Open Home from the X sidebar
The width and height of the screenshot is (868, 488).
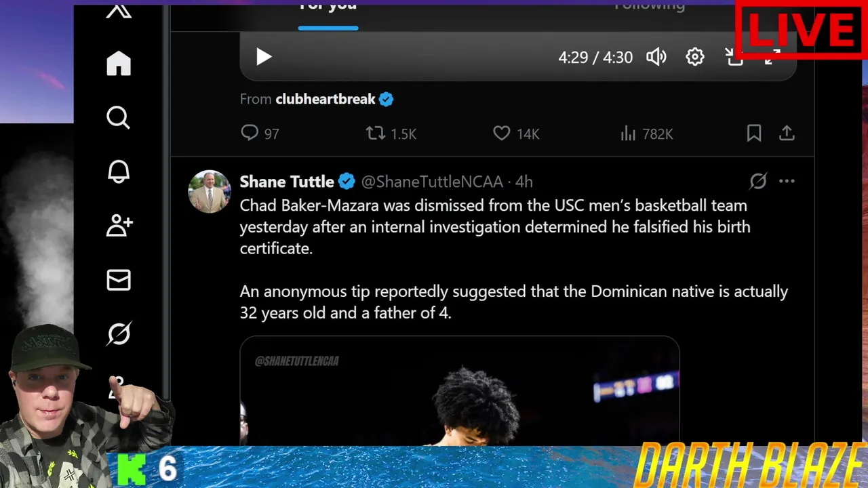point(119,64)
